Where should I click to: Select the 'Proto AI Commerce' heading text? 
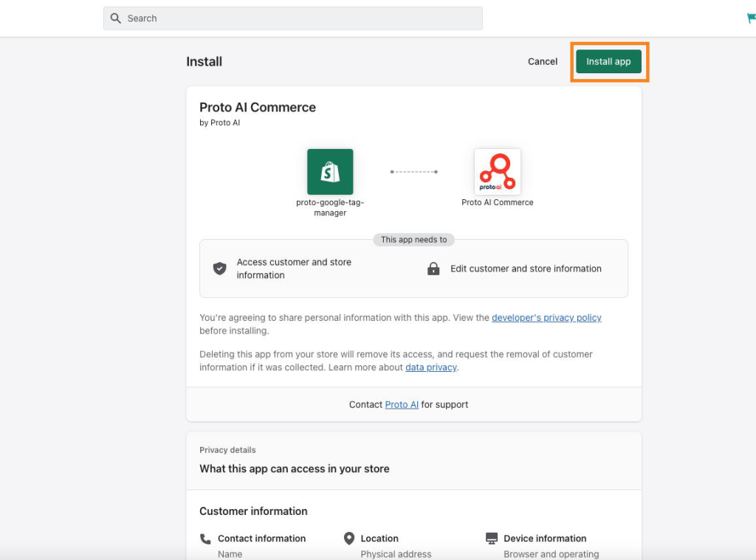(x=258, y=107)
